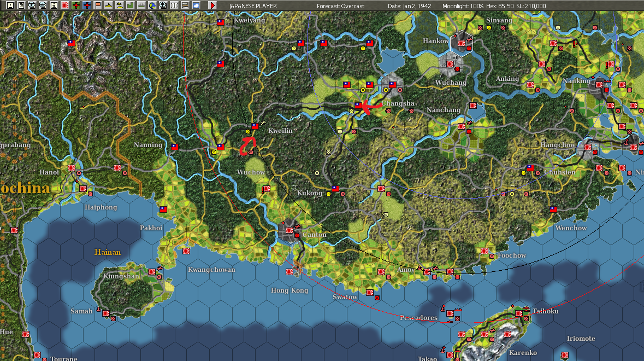The width and height of the screenshot is (644, 361).
Task: Click the Amoy city label
Action: point(406,269)
